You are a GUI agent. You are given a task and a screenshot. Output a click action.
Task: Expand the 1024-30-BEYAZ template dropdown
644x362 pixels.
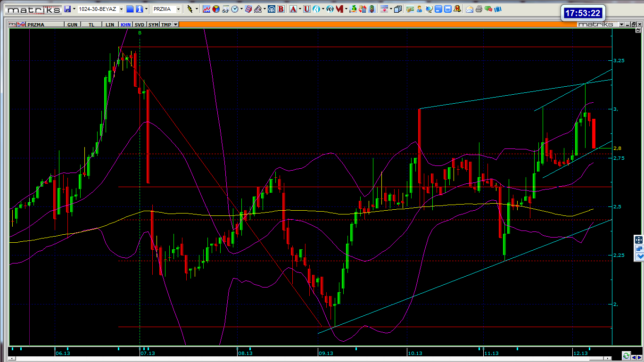click(121, 9)
